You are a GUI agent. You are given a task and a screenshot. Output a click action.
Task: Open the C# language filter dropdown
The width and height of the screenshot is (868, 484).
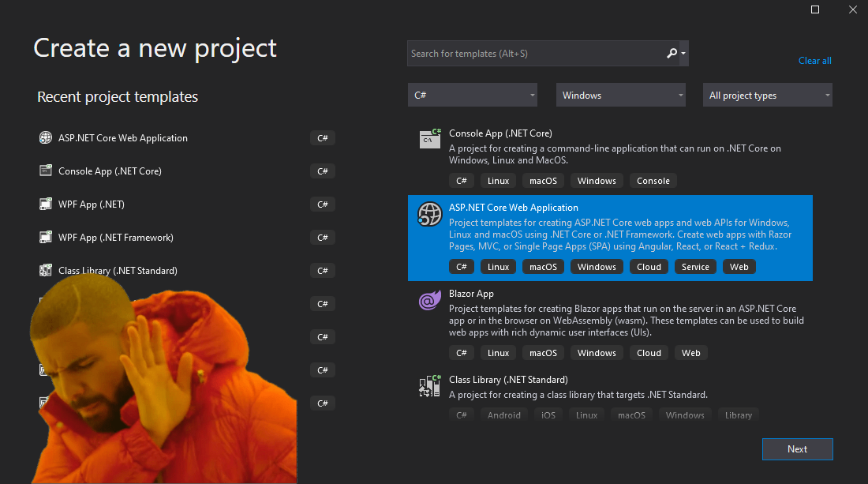[472, 96]
